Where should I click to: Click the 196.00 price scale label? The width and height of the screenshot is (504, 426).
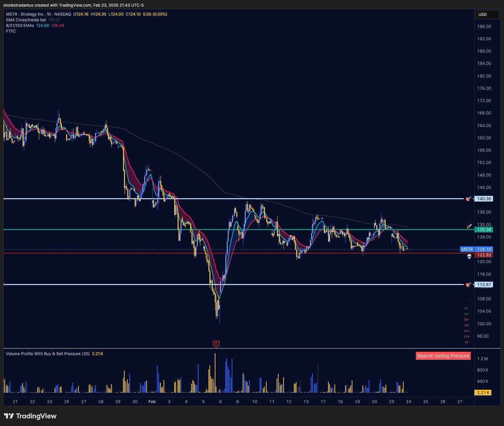(x=484, y=26)
